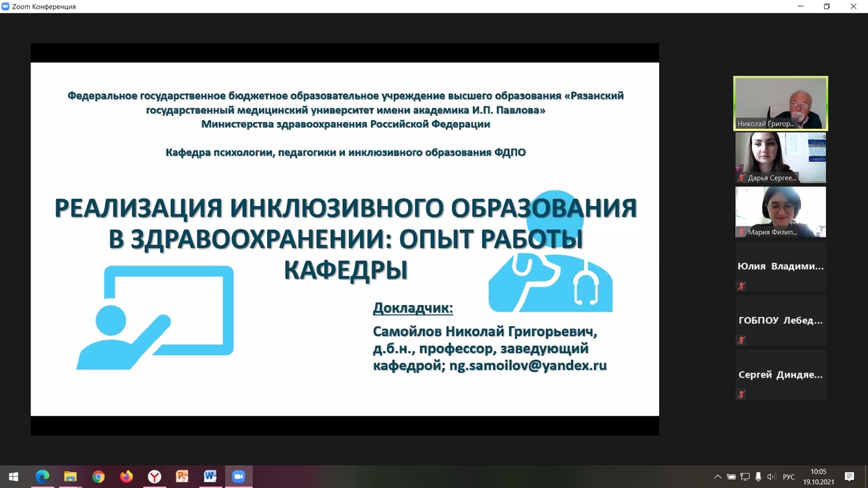Screen dimensions: 868x488
Task: Click the Кафедра психологии, педагогики line
Action: [346, 152]
